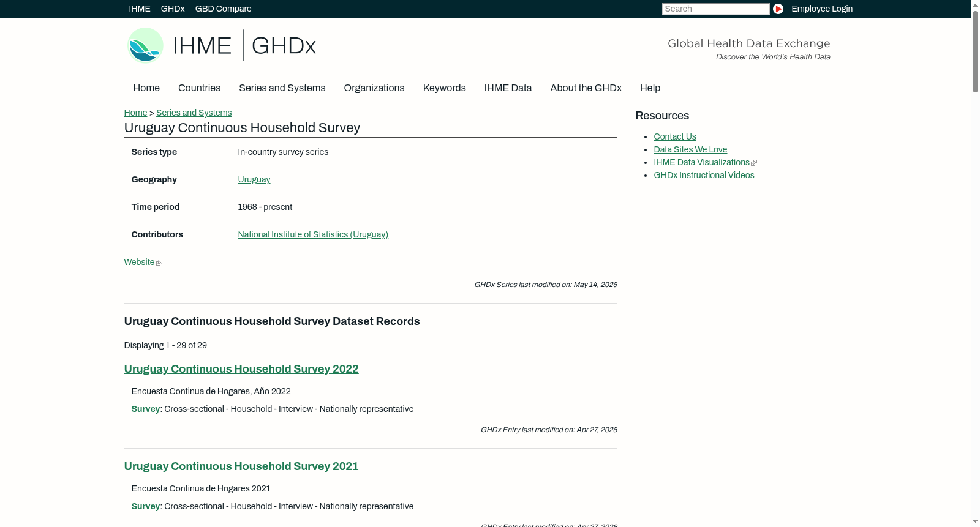Click the Survey link under 2022 record
Viewport: 980px width, 527px height.
click(x=146, y=409)
